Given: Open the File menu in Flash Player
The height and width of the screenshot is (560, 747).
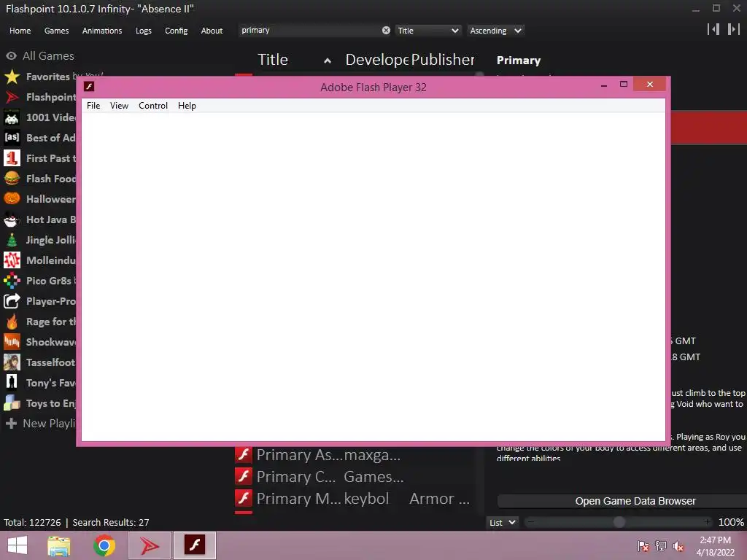Looking at the screenshot, I should click(x=93, y=106).
